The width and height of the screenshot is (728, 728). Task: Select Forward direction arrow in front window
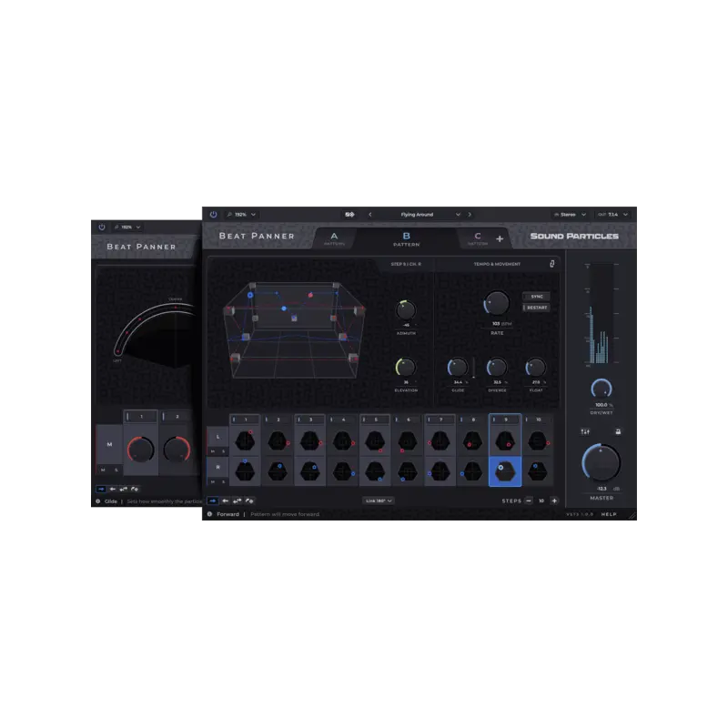(213, 500)
